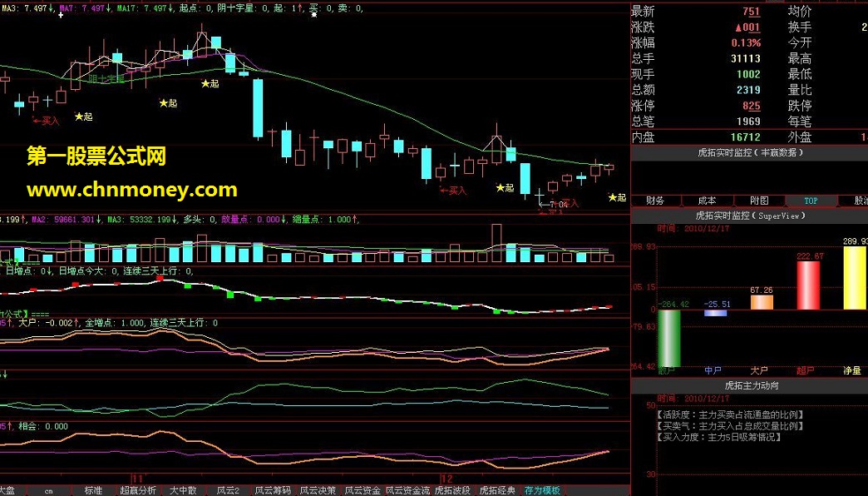
Task: Click the yellow 净量 bar
Action: click(x=854, y=278)
